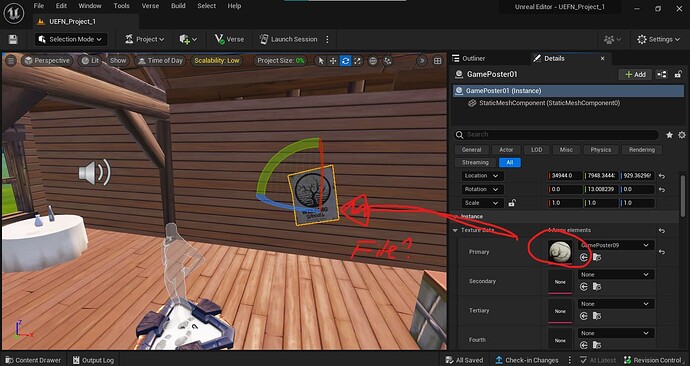The height and width of the screenshot is (366, 690).
Task: Select the Physics filter in Details
Action: pos(601,150)
